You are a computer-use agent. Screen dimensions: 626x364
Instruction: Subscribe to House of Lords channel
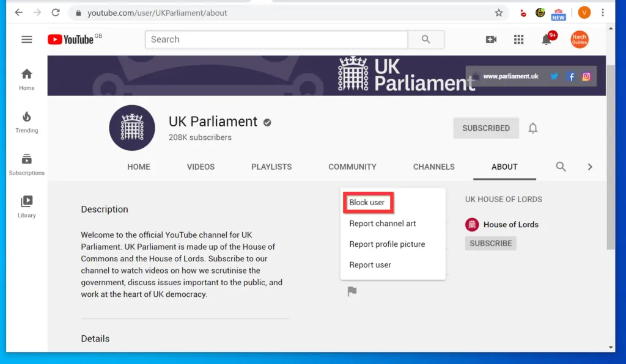tap(491, 243)
